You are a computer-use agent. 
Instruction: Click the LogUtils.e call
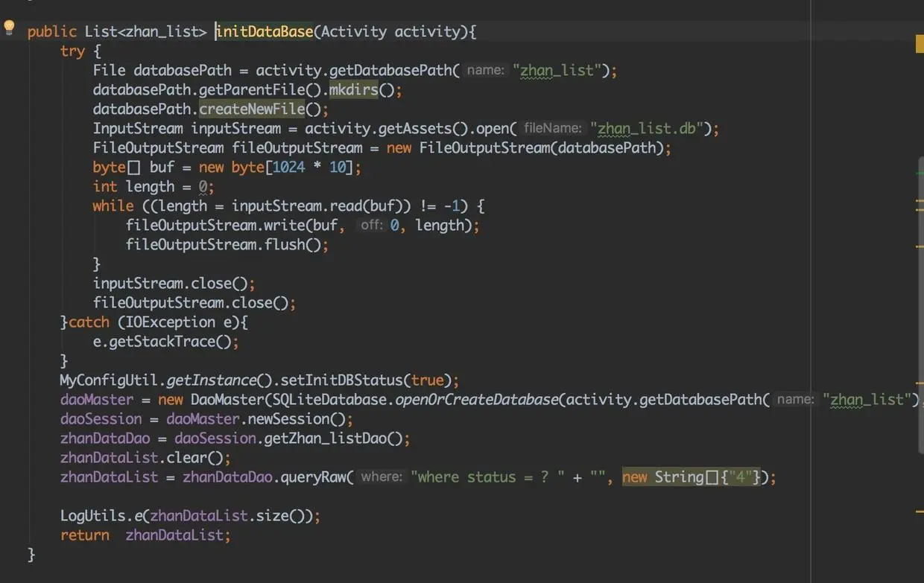(x=101, y=515)
